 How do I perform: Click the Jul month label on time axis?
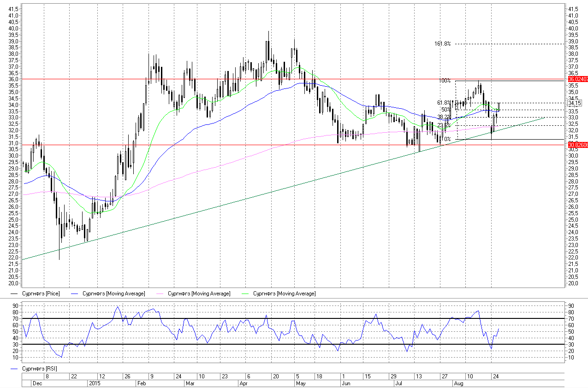point(398,383)
